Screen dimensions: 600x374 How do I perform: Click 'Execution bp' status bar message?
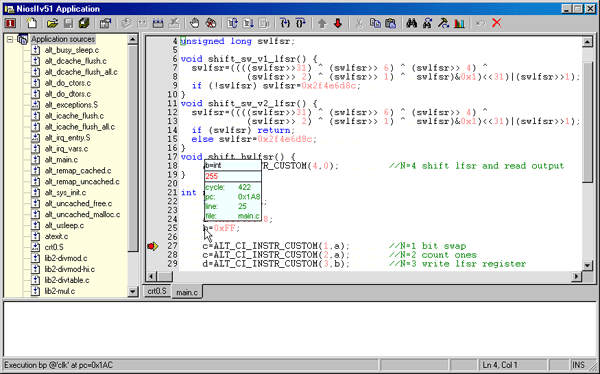(x=59, y=365)
